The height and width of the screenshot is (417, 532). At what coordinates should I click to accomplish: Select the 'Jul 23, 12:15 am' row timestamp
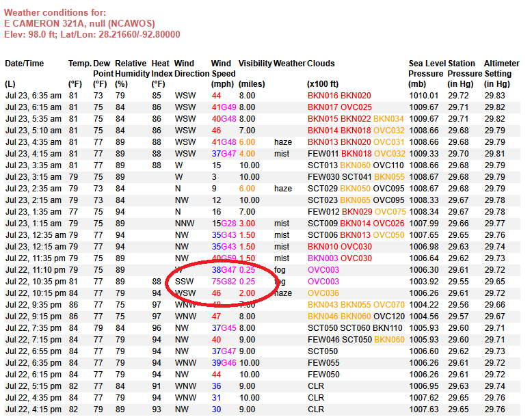(36, 247)
